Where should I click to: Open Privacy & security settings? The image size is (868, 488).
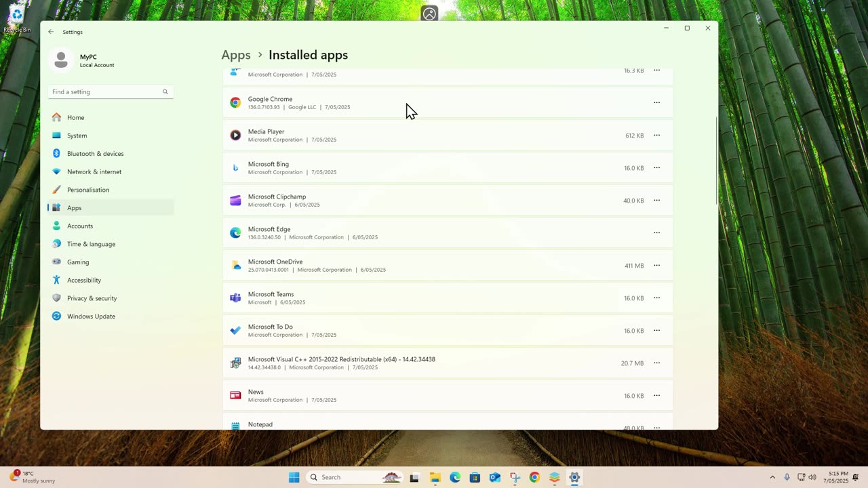pyautogui.click(x=111, y=298)
